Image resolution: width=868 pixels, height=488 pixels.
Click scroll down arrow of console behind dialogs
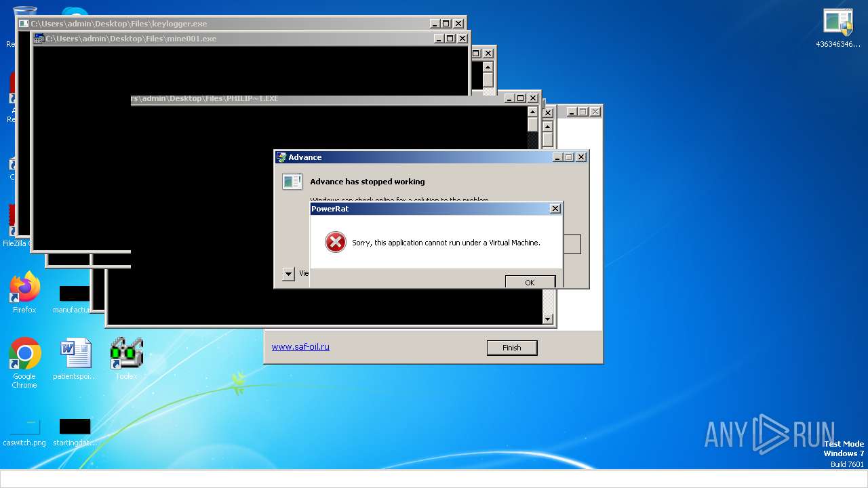(x=548, y=319)
